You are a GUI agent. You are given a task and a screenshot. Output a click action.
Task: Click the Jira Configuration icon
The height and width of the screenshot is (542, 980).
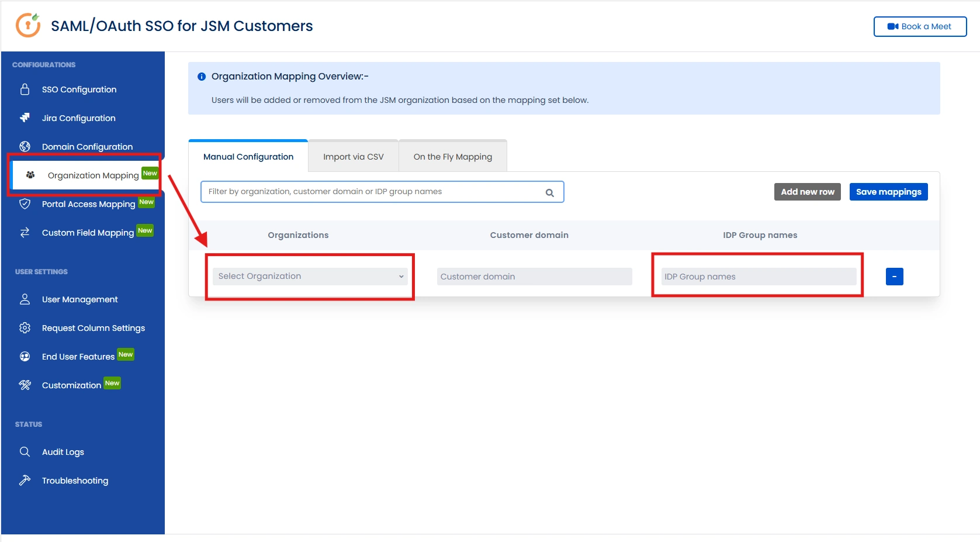[25, 118]
